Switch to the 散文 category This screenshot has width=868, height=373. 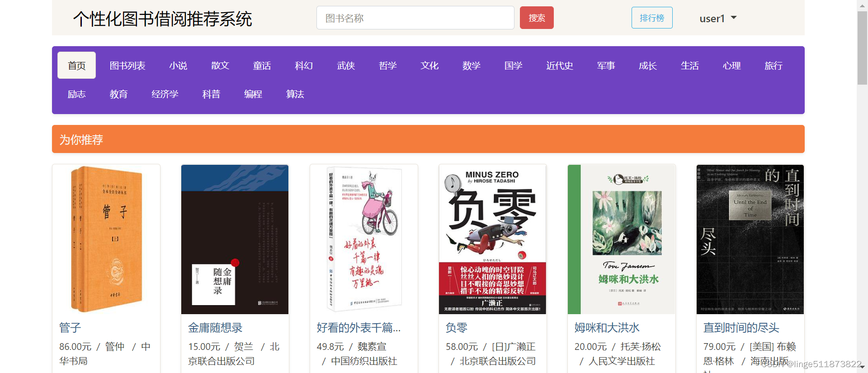coord(220,66)
